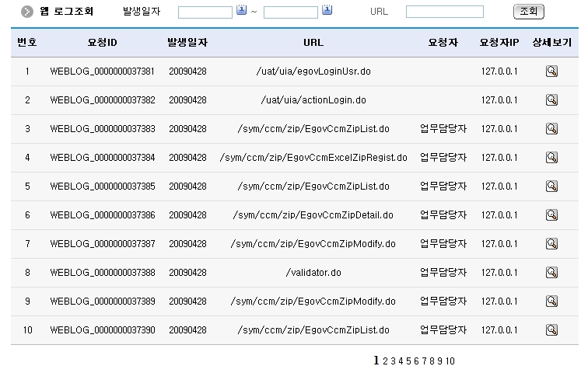Open detail view for row 7 EgovCcmZipModify.do

[x=551, y=244]
